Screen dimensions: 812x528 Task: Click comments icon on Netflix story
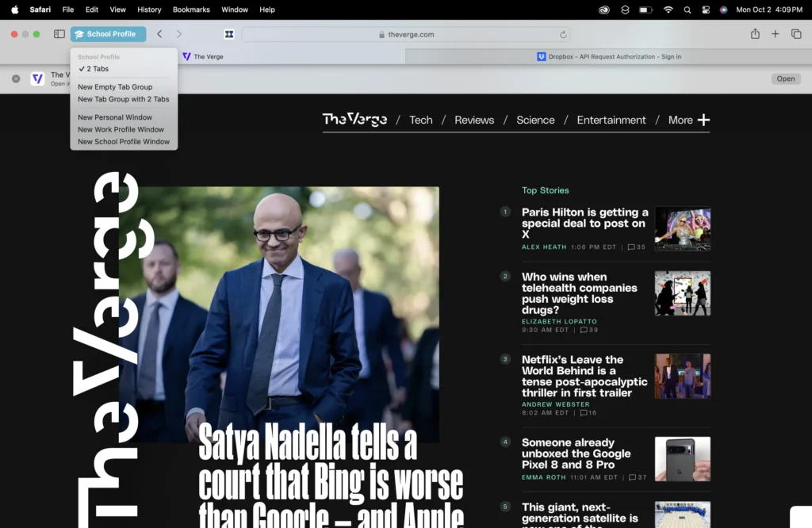(x=584, y=413)
